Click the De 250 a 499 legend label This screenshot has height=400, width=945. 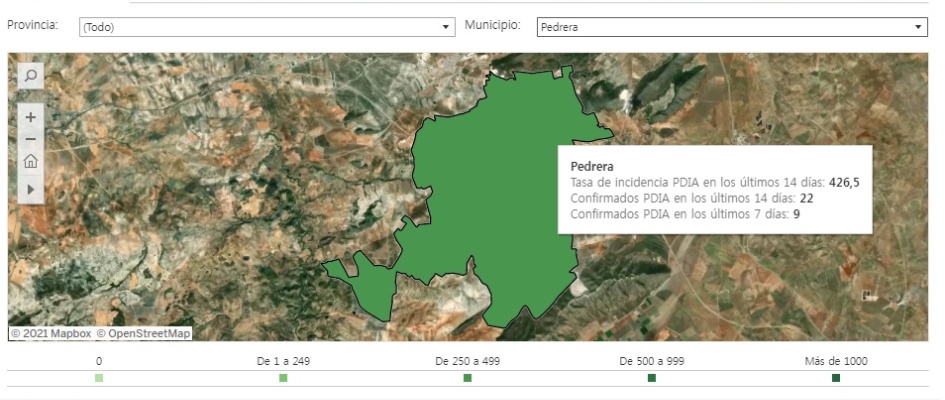point(467,361)
